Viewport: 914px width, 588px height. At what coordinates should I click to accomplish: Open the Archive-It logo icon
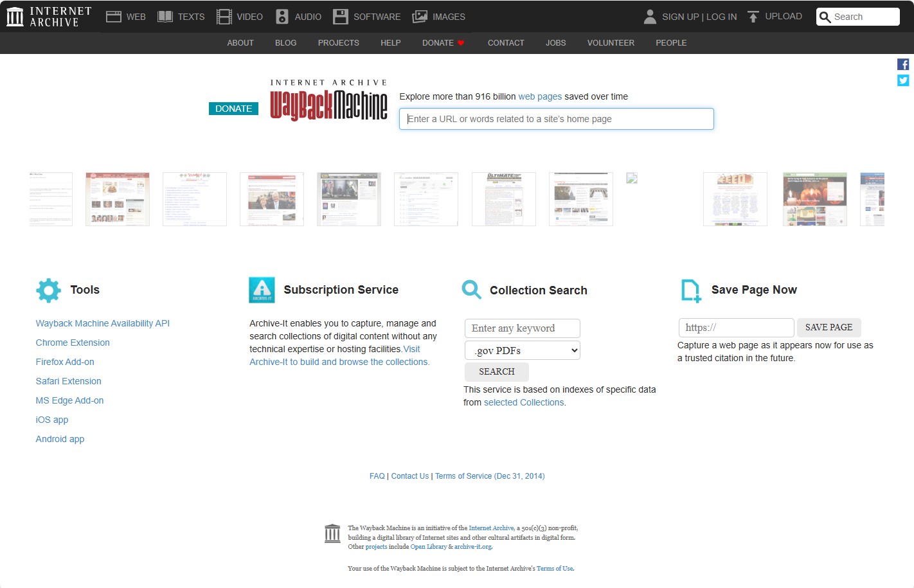[261, 289]
